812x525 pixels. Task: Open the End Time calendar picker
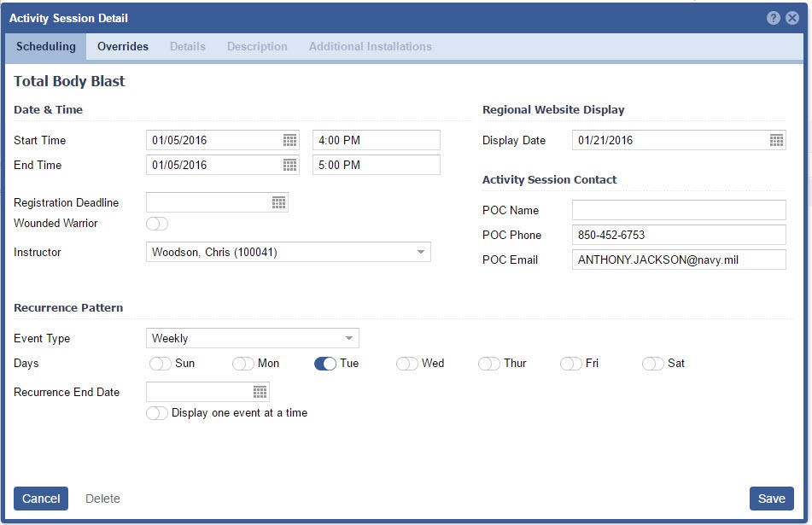(289, 165)
